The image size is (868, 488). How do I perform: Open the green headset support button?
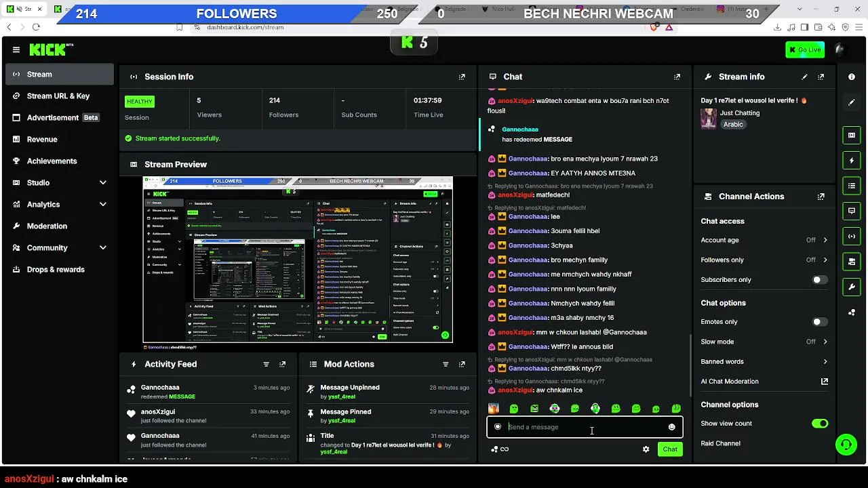[x=846, y=445]
